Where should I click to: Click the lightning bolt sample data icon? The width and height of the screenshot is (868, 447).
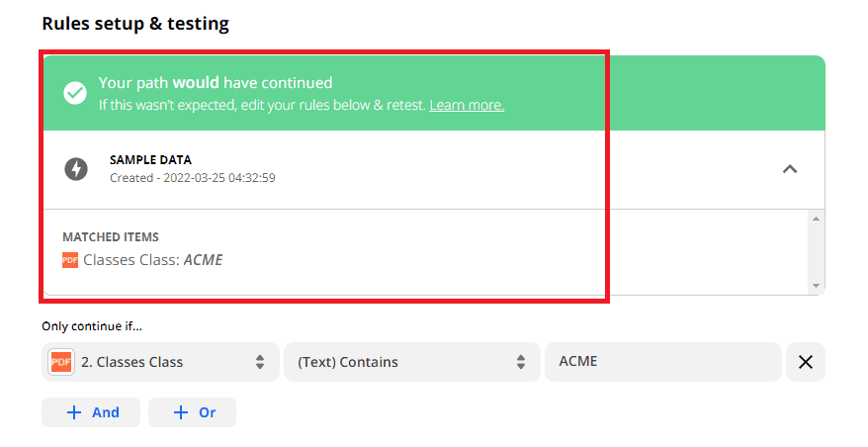(75, 169)
